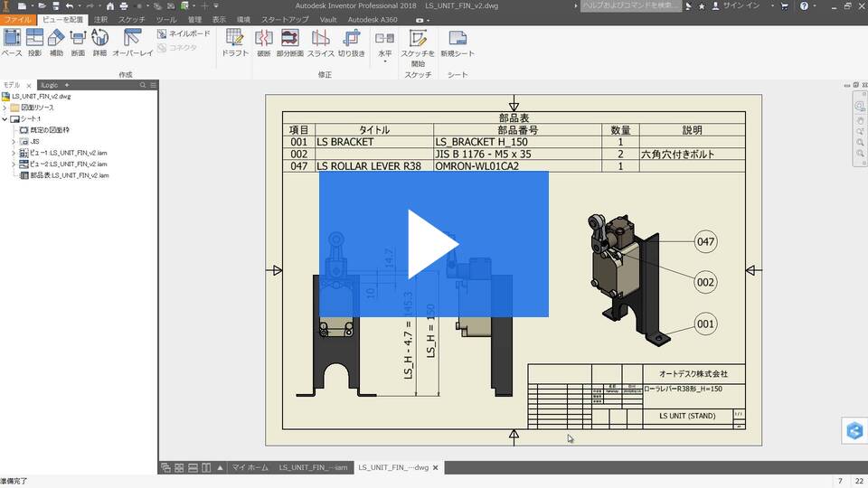The image size is (868, 488).
Task: Switch to the 注釈 ribbon tab
Action: [100, 19]
